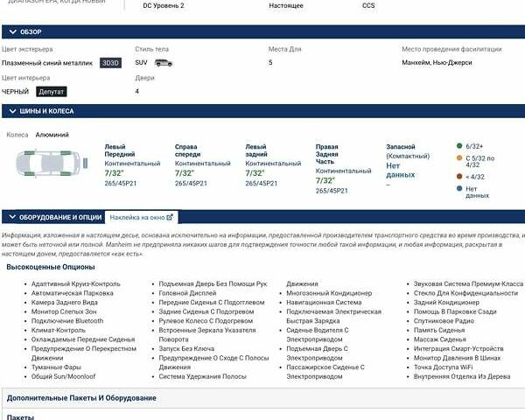The image size is (525, 420).
Task: Collapse the ОБОРУДОВАНИЕ И ОПЦИИ section
Action: click(11, 217)
